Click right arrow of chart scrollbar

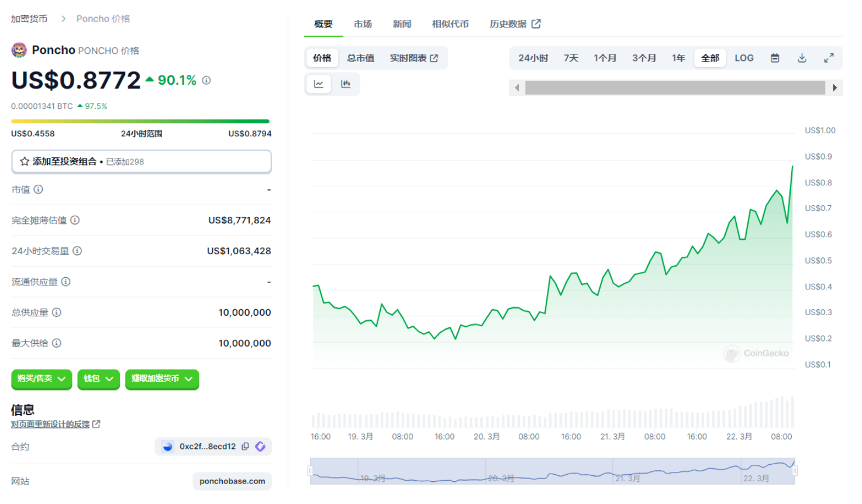(835, 88)
